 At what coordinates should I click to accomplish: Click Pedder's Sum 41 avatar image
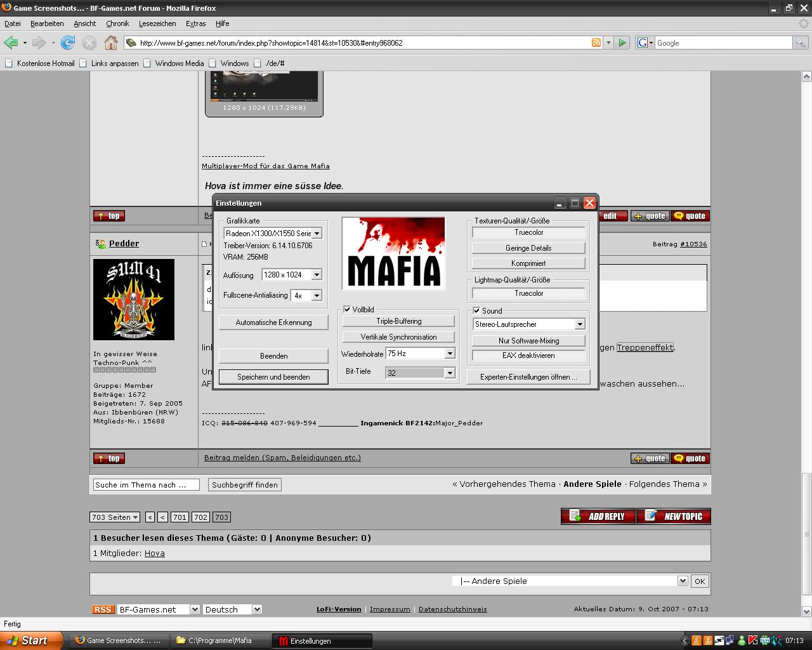click(x=134, y=299)
